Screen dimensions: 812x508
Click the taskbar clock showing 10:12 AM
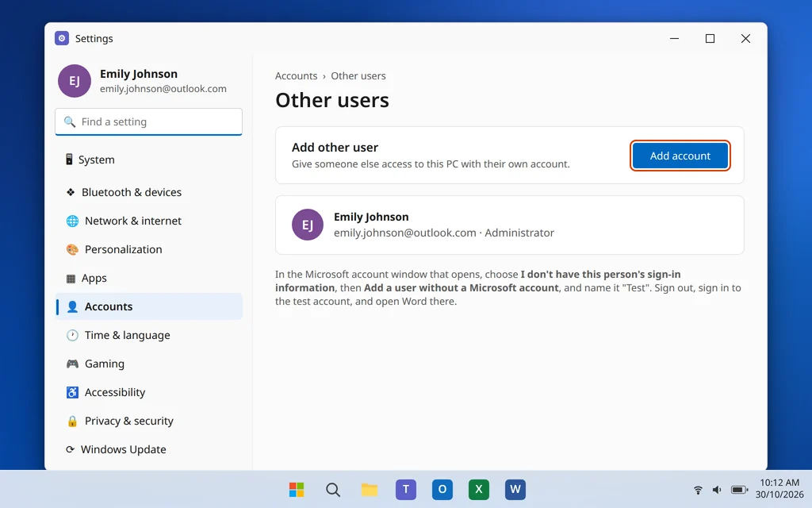click(x=779, y=489)
